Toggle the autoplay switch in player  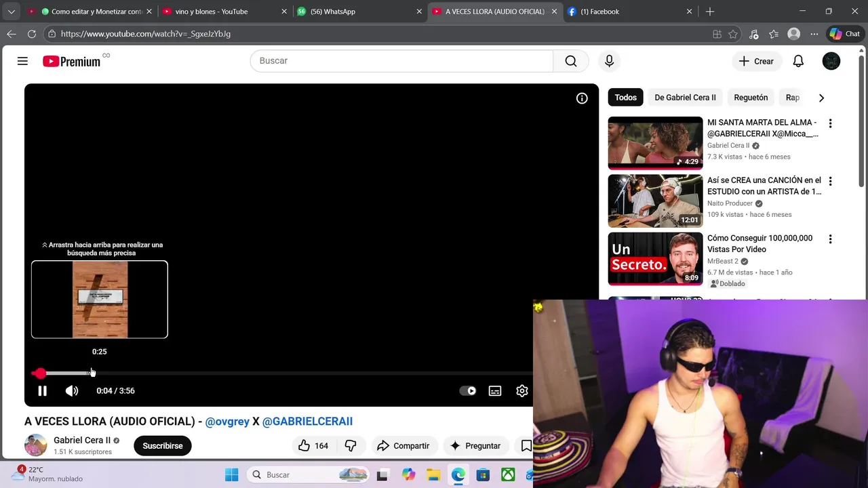click(468, 391)
